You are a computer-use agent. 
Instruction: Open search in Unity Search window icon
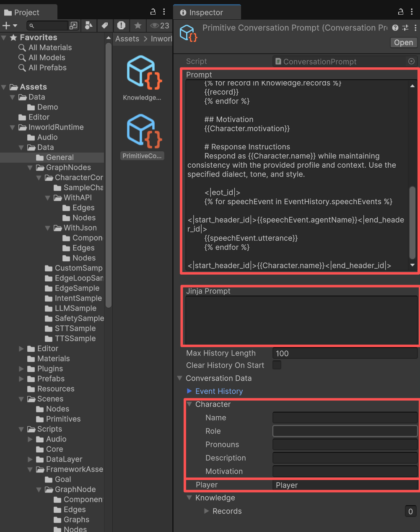[74, 26]
